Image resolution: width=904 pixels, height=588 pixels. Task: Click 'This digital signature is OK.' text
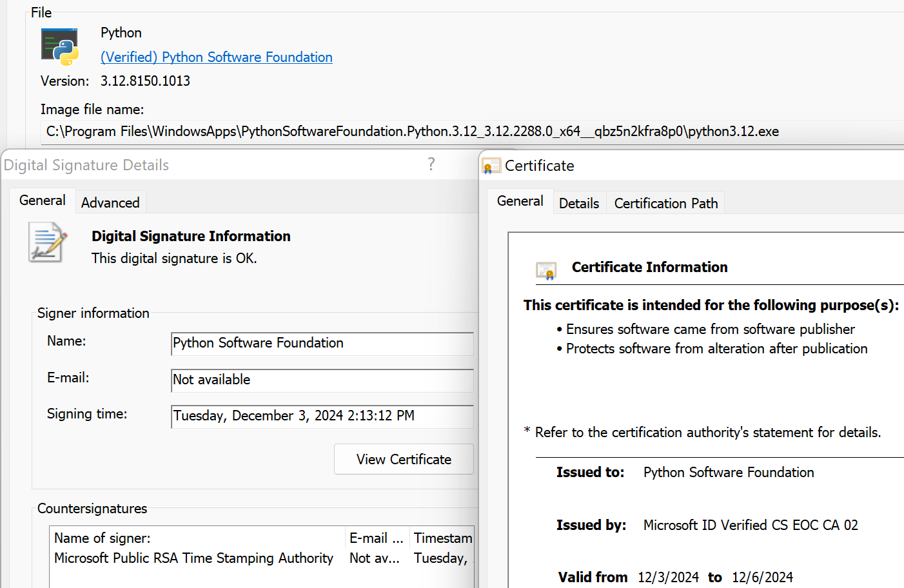click(x=174, y=259)
